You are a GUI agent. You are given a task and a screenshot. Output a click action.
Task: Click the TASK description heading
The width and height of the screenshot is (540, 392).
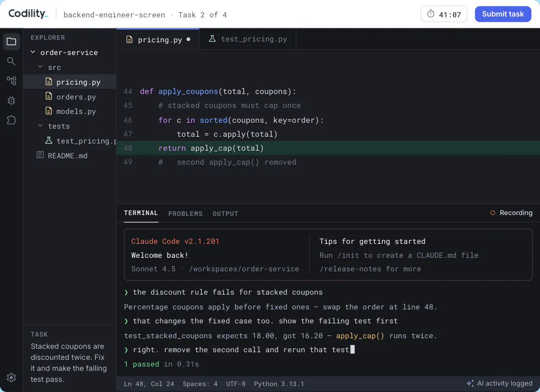(x=39, y=334)
